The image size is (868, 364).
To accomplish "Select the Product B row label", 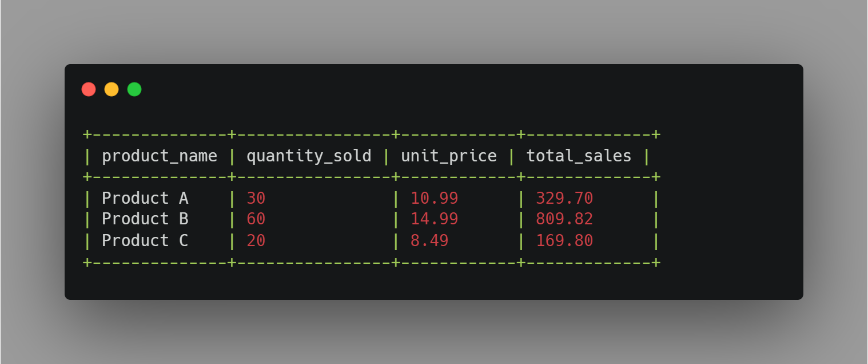I will click(x=145, y=219).
